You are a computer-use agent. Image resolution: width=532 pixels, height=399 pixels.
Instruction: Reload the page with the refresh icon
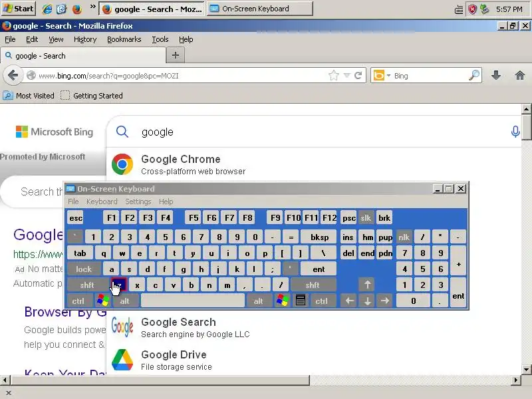(x=358, y=75)
